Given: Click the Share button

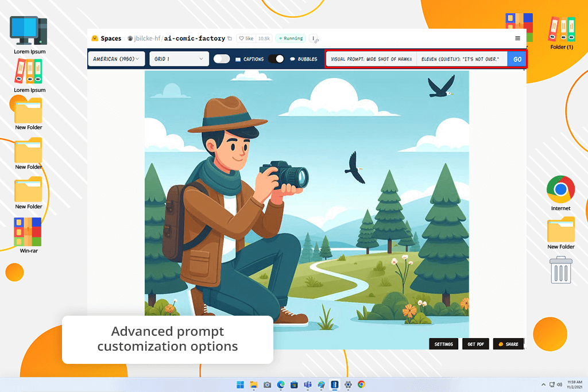Looking at the screenshot, I should point(509,344).
